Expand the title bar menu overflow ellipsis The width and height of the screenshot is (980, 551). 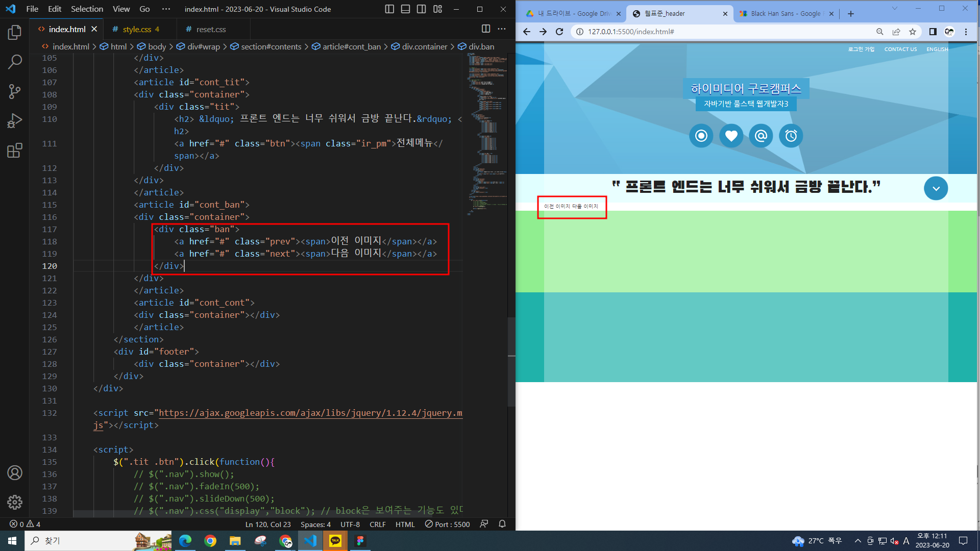(166, 9)
